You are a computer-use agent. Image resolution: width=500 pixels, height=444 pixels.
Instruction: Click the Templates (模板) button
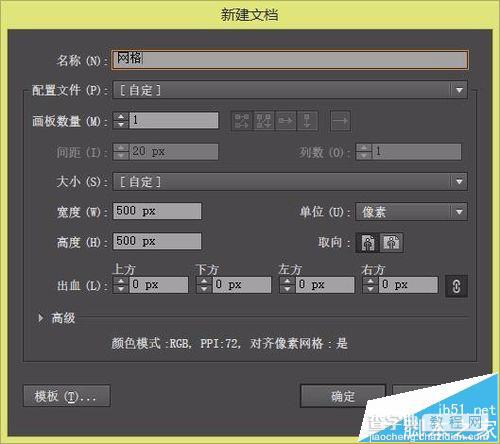pos(67,396)
